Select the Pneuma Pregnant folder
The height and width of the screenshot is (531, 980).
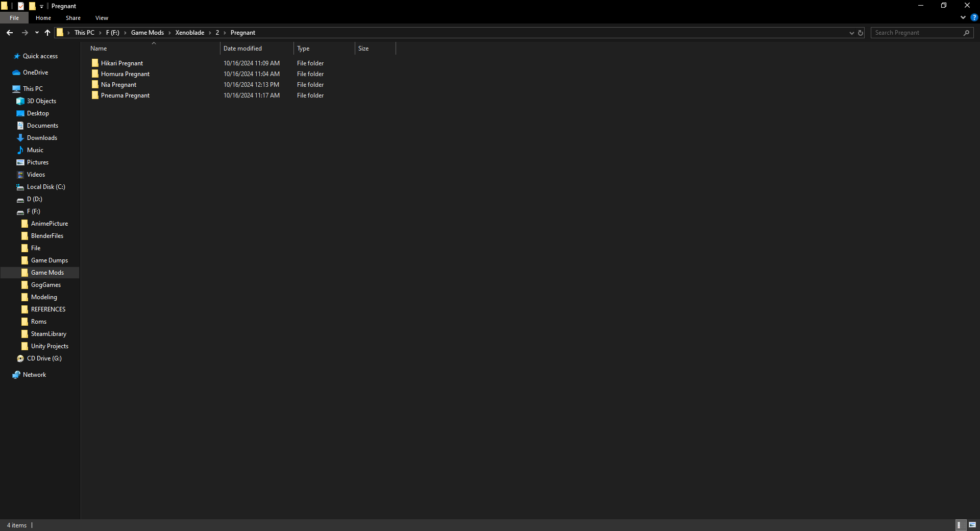pos(125,95)
